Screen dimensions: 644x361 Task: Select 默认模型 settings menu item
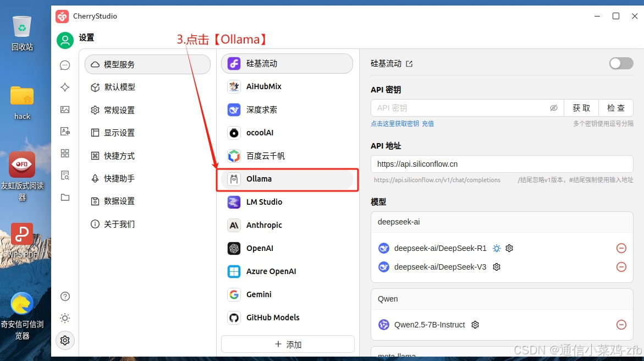[147, 87]
